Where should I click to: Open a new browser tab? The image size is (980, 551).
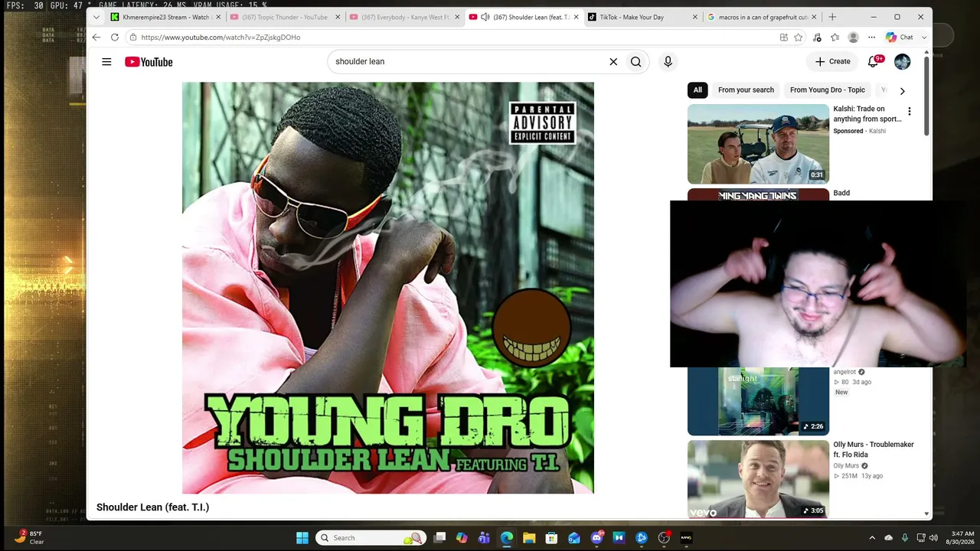pyautogui.click(x=832, y=17)
